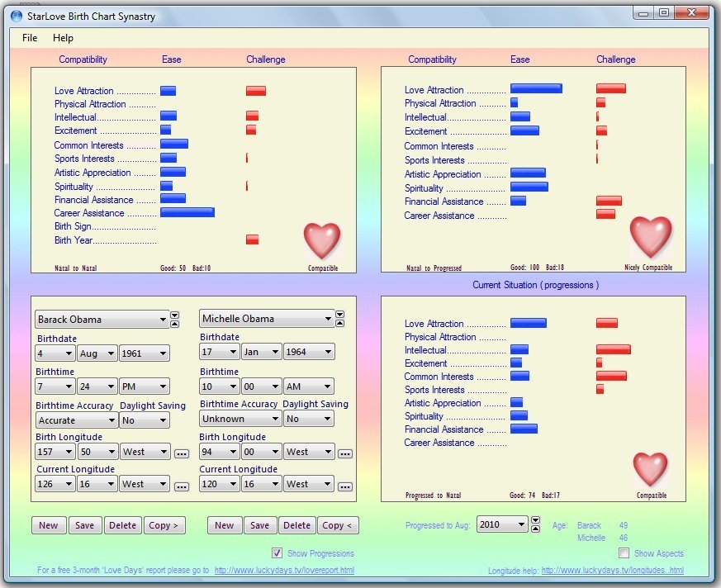The image size is (721, 588).
Task: Click New button under Michelle's panel
Action: click(225, 525)
